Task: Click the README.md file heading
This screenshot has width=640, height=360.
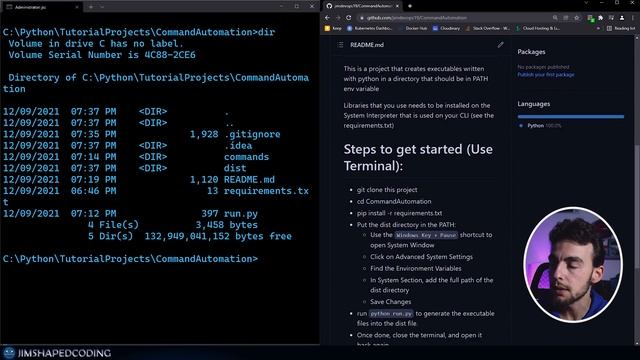Action: [367, 45]
